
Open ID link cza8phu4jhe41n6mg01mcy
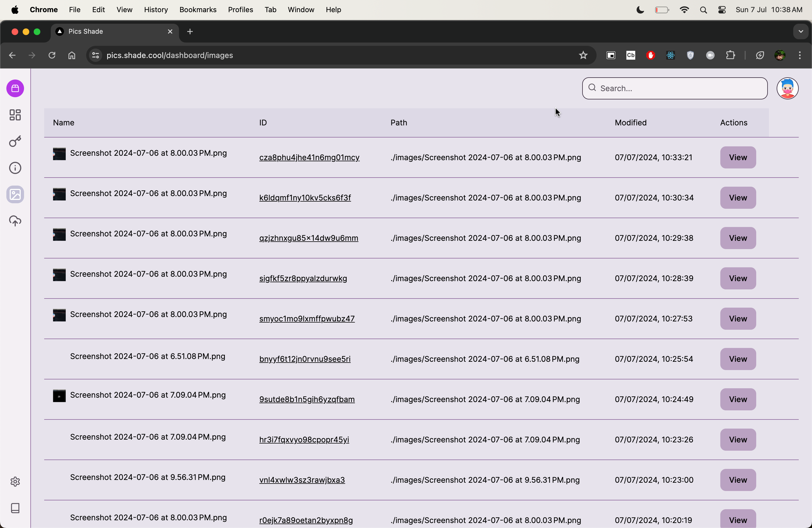[x=309, y=158]
